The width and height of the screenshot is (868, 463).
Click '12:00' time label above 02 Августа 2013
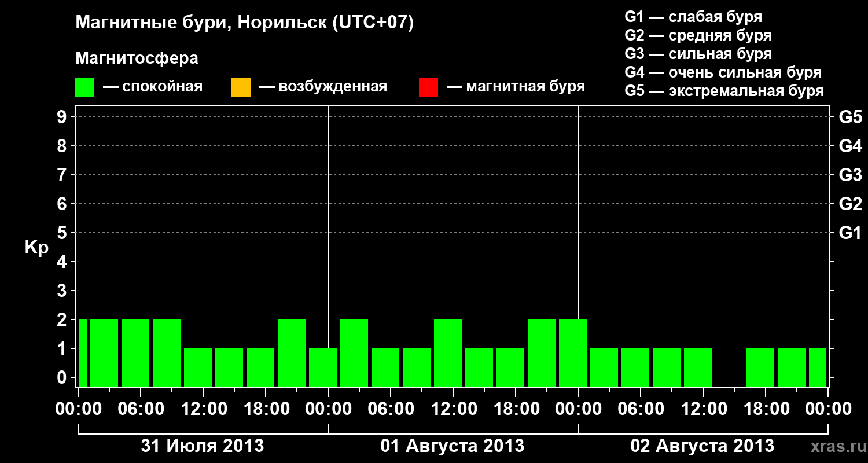pos(703,409)
